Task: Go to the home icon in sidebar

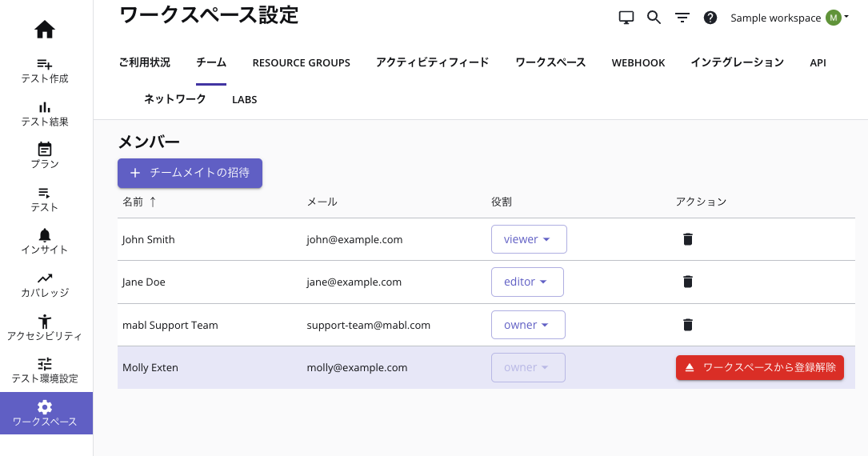Action: [x=45, y=30]
